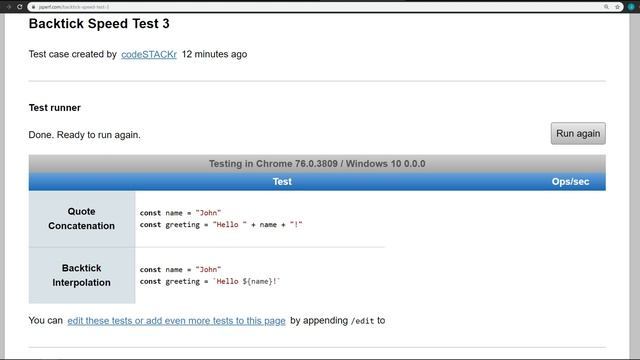Open the browser profile avatar
This screenshot has height=360, width=640.
coord(631,7)
